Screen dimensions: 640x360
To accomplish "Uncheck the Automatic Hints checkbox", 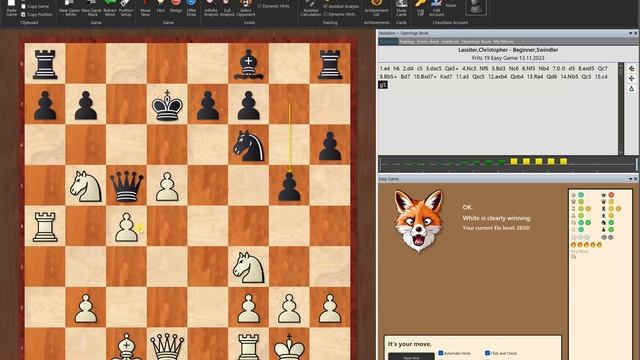I will pos(441,353).
